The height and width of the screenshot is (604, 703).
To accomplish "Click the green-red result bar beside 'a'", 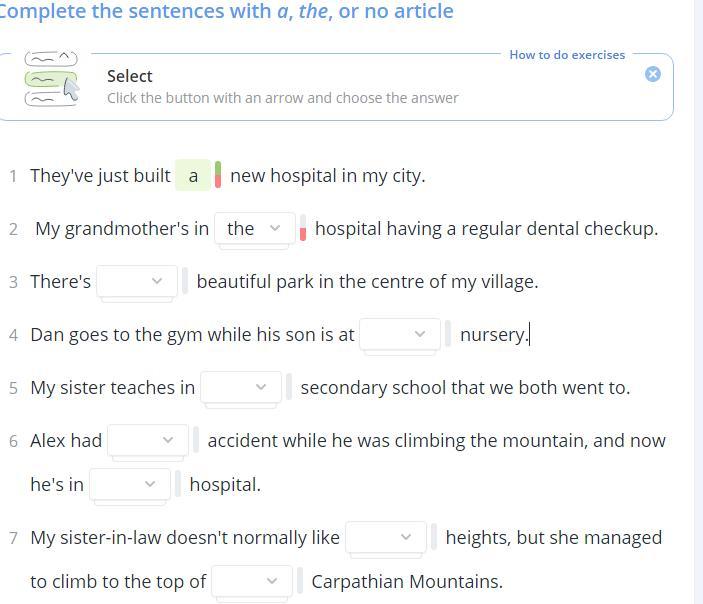I will coord(218,175).
